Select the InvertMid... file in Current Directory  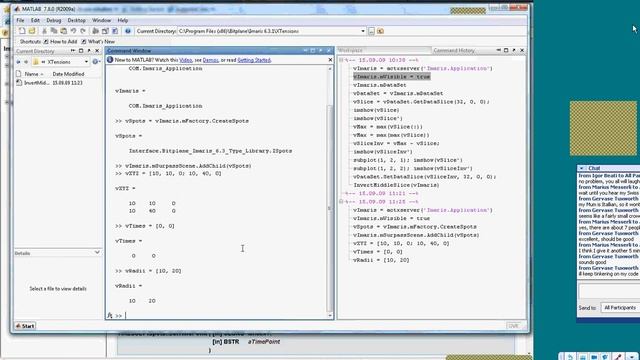[x=36, y=83]
